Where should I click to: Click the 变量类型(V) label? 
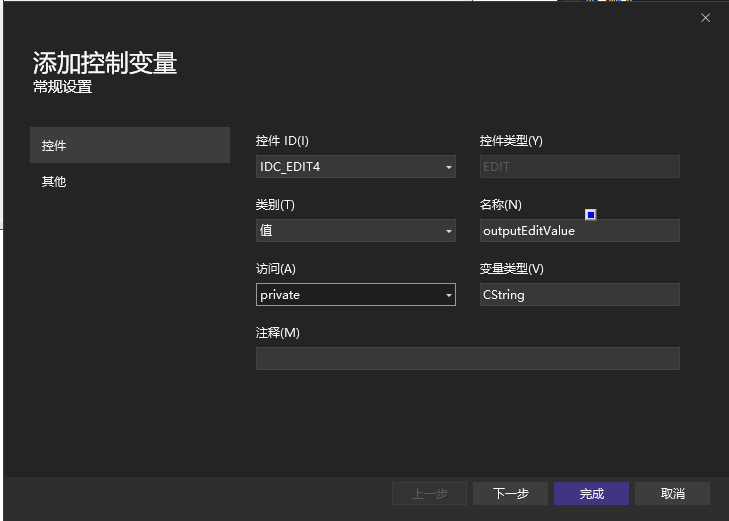(511, 269)
